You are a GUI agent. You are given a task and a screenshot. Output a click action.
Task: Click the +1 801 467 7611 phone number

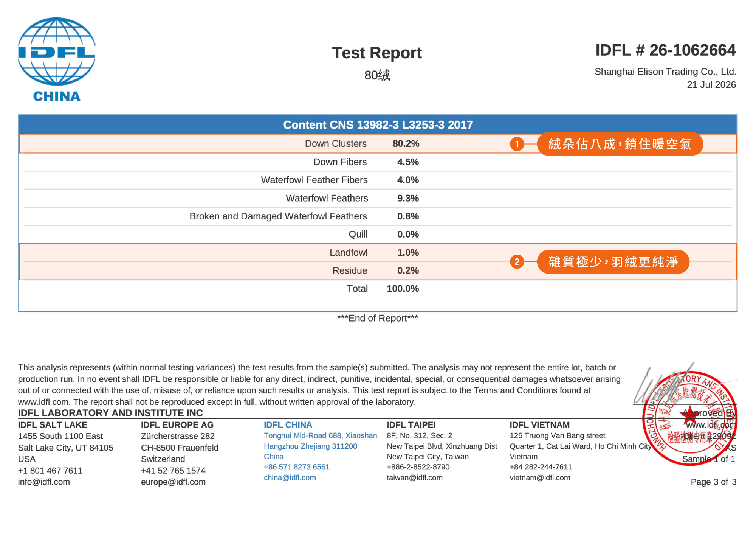pyautogui.click(x=50, y=471)
